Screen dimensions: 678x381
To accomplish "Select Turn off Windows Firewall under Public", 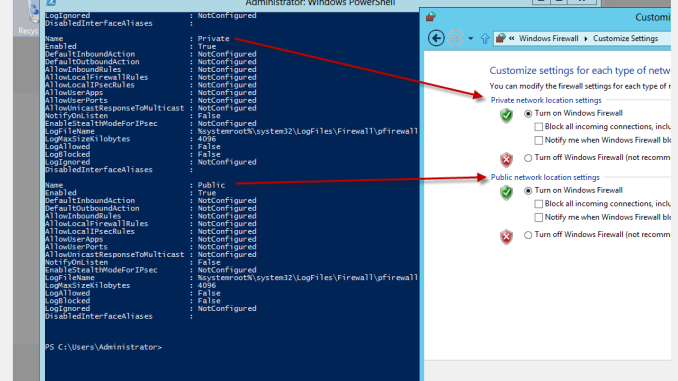I will pos(528,235).
